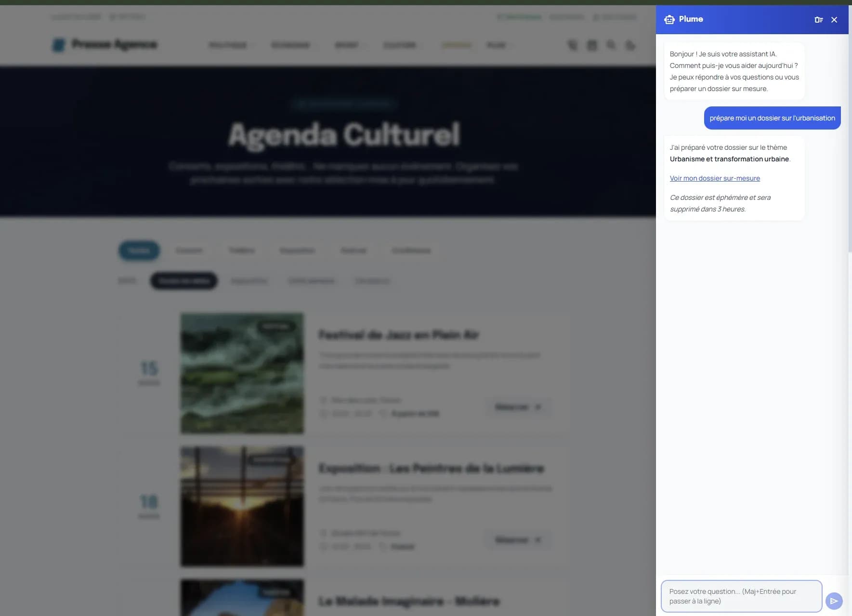Click the Plume robot icon

point(669,19)
